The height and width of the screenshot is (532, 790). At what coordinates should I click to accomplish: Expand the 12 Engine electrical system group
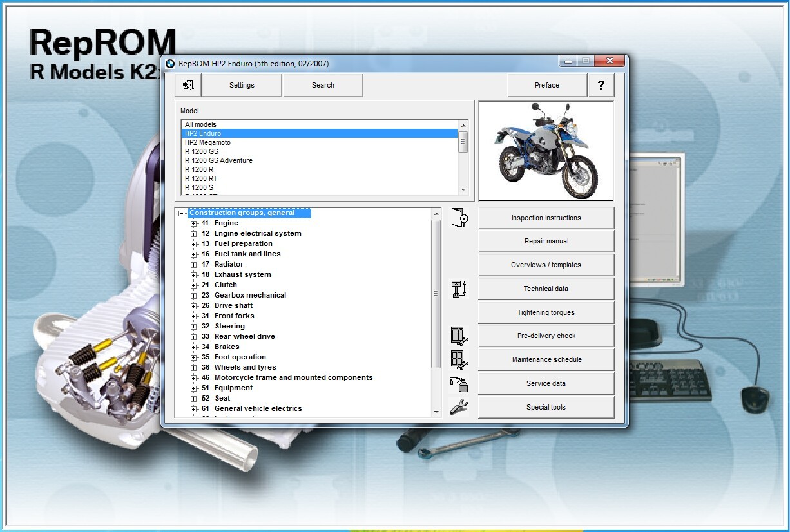(193, 234)
